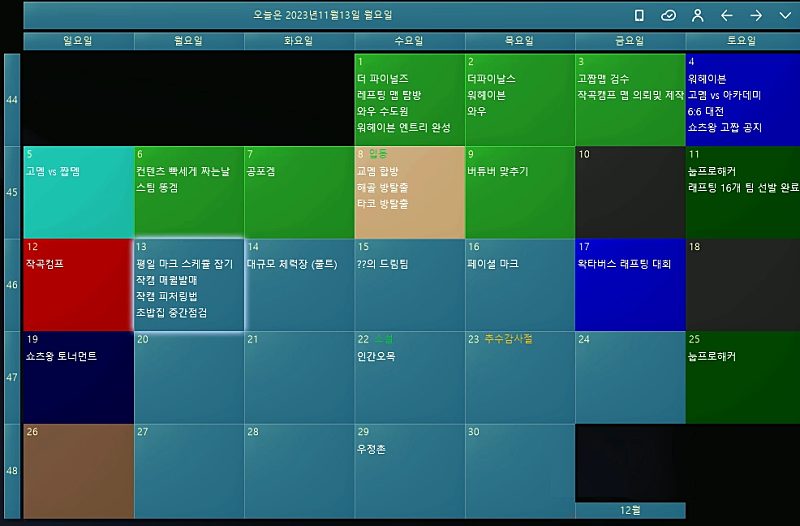Screen dimensions: 800x526
Task: Select week number 45
Action: coord(12,192)
